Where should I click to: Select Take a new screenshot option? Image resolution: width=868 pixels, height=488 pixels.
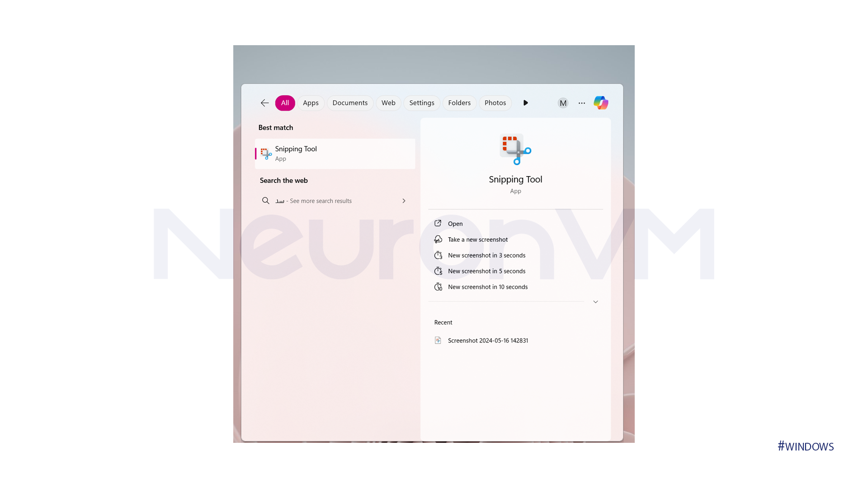(477, 239)
